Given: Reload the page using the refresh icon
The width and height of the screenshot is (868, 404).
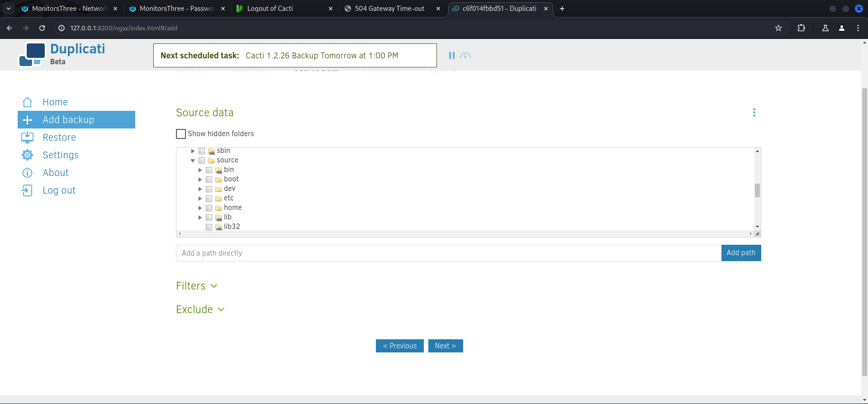Looking at the screenshot, I should pyautogui.click(x=42, y=28).
